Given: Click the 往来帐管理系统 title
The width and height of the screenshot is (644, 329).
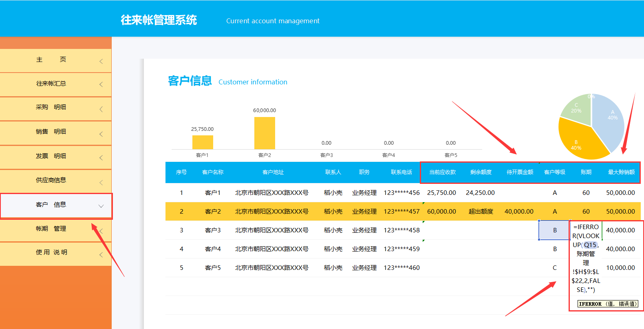Looking at the screenshot, I should click(x=159, y=20).
